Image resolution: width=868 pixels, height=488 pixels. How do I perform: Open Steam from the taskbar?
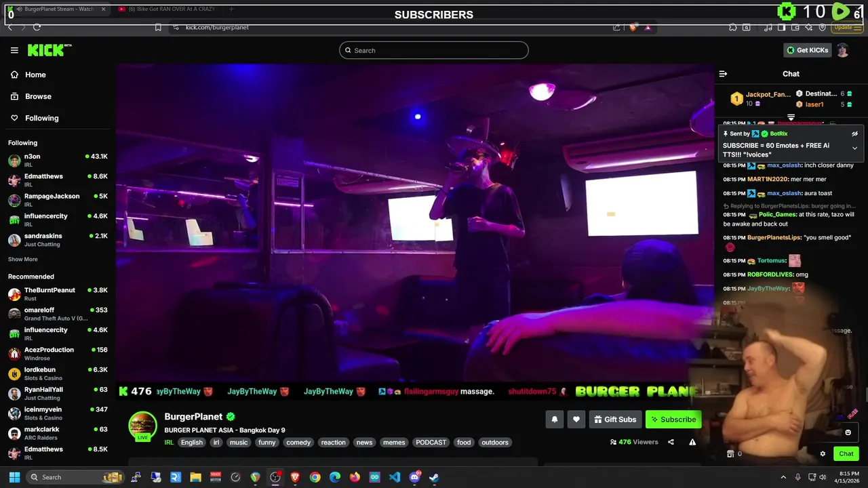click(434, 477)
